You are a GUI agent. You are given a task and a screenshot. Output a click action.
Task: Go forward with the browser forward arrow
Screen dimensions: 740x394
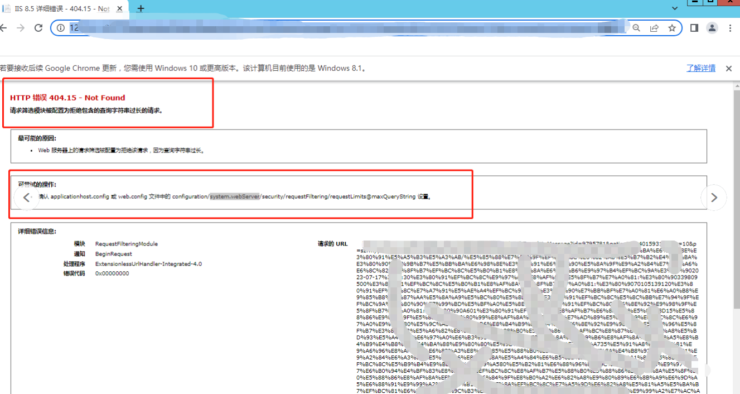point(20,28)
